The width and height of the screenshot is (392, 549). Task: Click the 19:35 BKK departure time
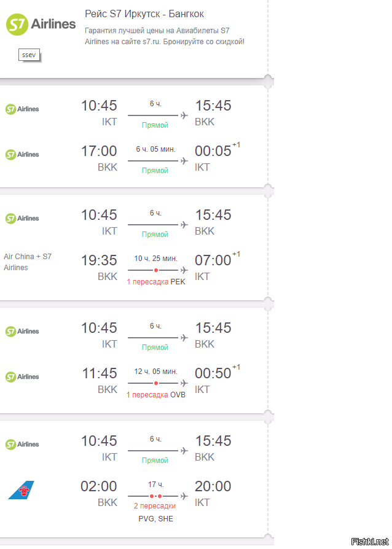(98, 260)
